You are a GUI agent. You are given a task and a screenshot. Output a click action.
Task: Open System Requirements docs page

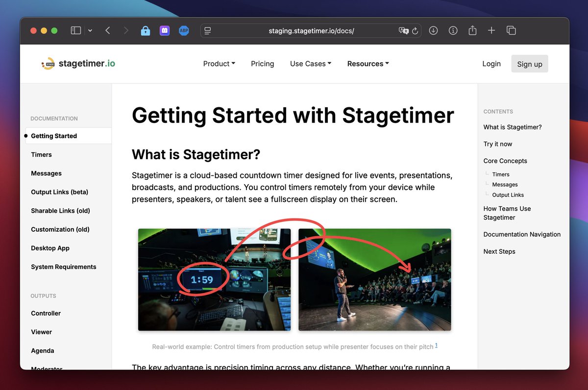point(63,267)
